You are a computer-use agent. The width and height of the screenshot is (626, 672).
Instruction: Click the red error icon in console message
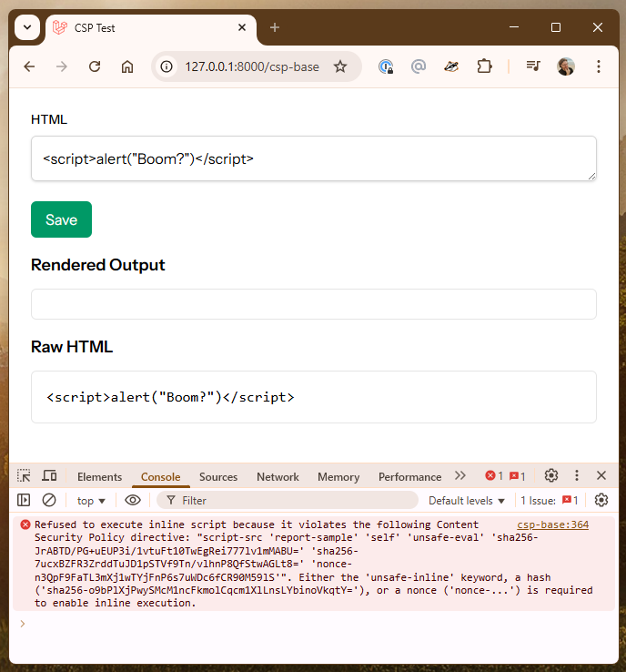click(25, 524)
